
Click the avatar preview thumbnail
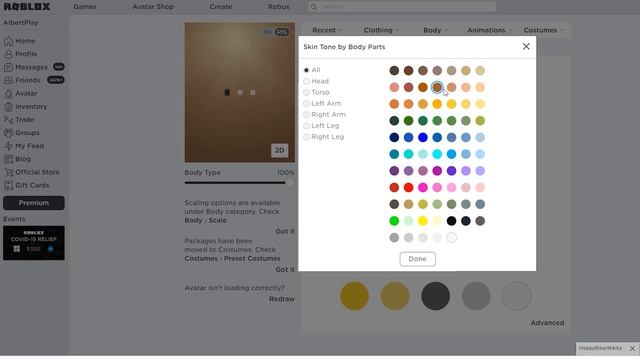(x=240, y=92)
